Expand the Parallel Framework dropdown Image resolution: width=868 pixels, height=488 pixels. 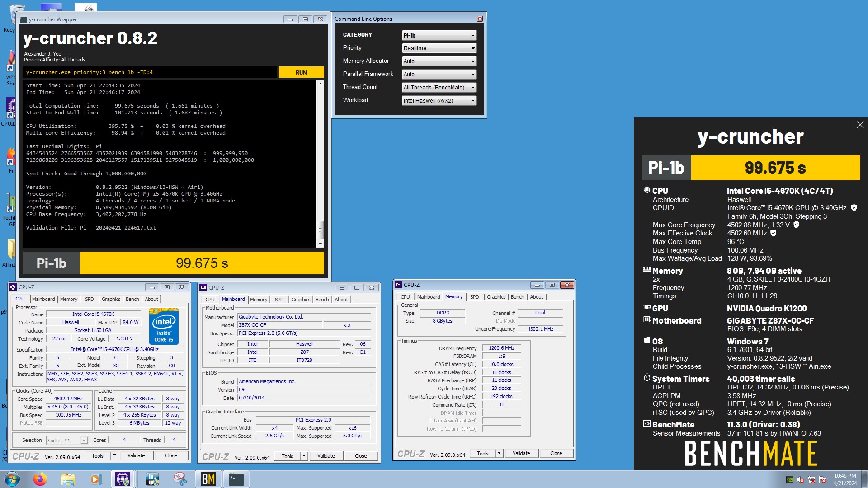[439, 75]
